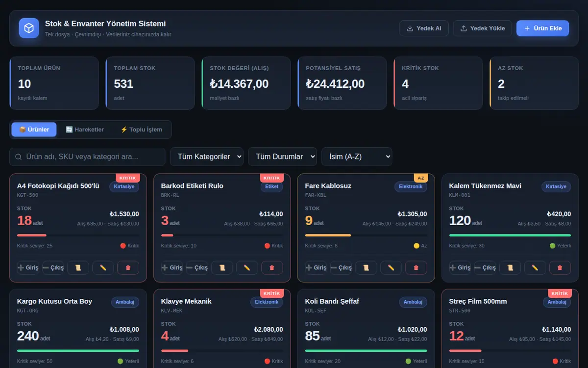Click the Kritik Stok summary card
Screen dimensions: 588x368
(x=439, y=83)
